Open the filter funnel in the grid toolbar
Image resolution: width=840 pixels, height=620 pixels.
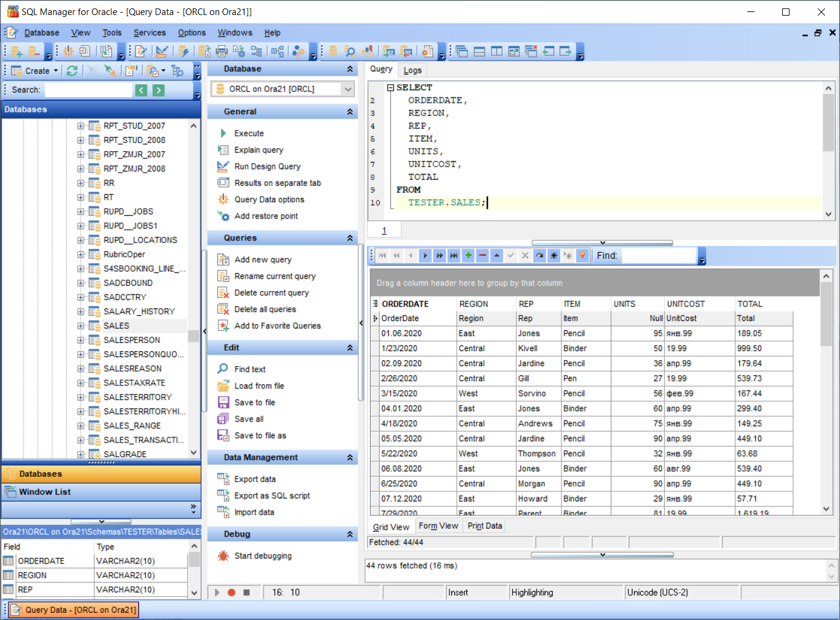tap(582, 256)
